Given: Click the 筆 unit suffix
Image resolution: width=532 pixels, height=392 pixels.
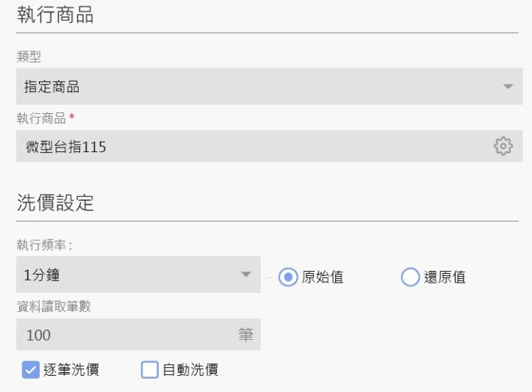Looking at the screenshot, I should coord(245,335).
